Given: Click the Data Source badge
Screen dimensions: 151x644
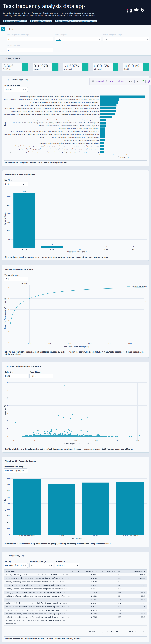Looking at the screenshot, I should (76, 21).
